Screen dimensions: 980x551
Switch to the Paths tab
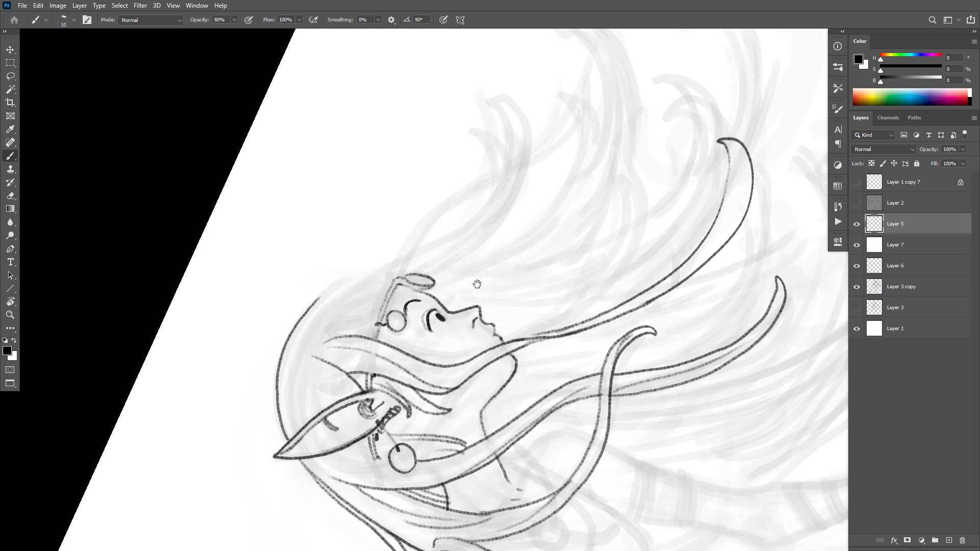click(914, 118)
